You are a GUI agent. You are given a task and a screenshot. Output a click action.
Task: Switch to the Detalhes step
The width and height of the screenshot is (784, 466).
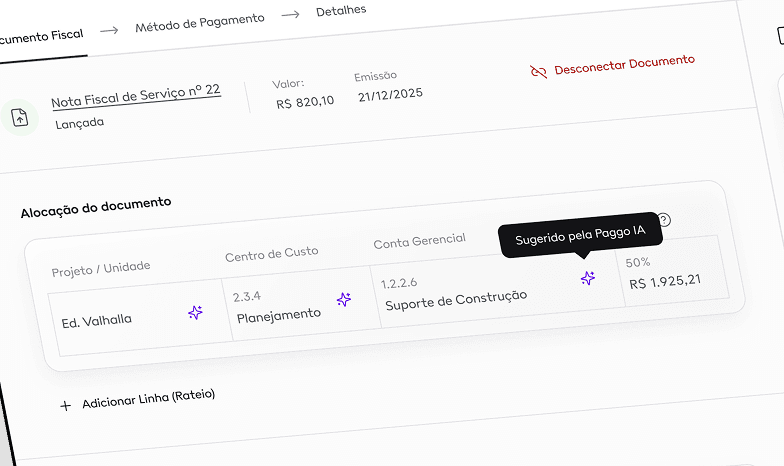coord(341,10)
